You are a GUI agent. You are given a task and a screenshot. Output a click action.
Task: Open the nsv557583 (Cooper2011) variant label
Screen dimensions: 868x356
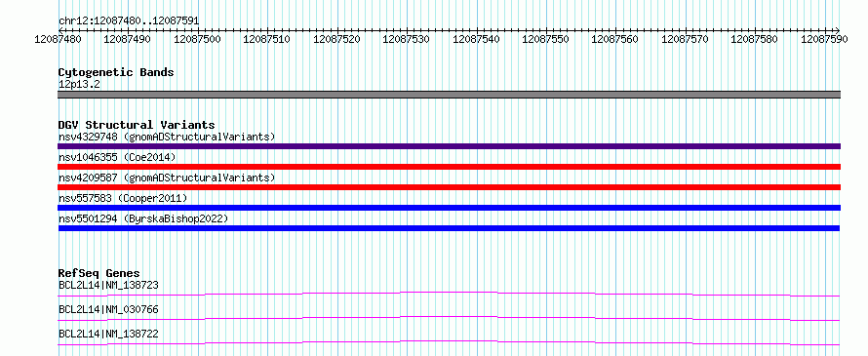click(123, 198)
